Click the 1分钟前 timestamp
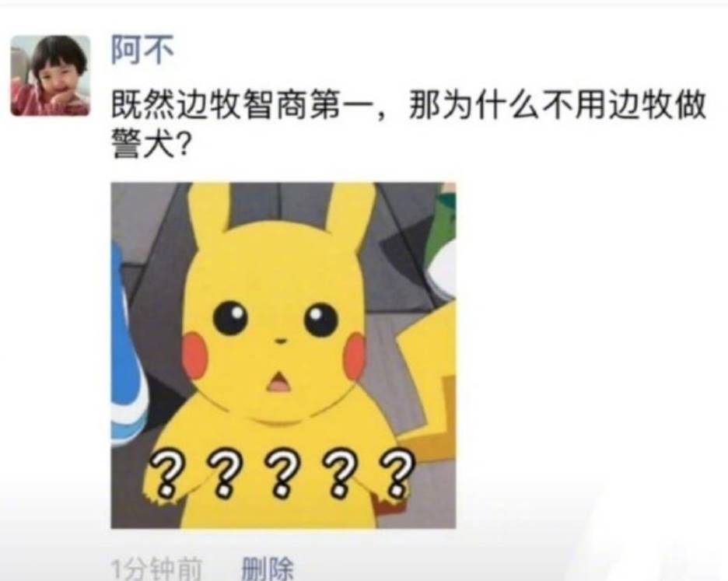The image size is (728, 581). point(156,570)
